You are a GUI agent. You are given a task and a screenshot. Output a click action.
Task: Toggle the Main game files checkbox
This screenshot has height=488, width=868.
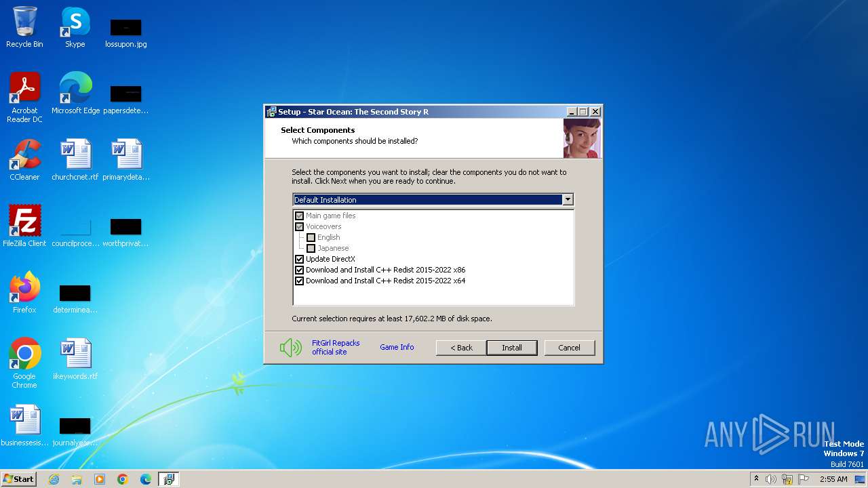(x=300, y=216)
